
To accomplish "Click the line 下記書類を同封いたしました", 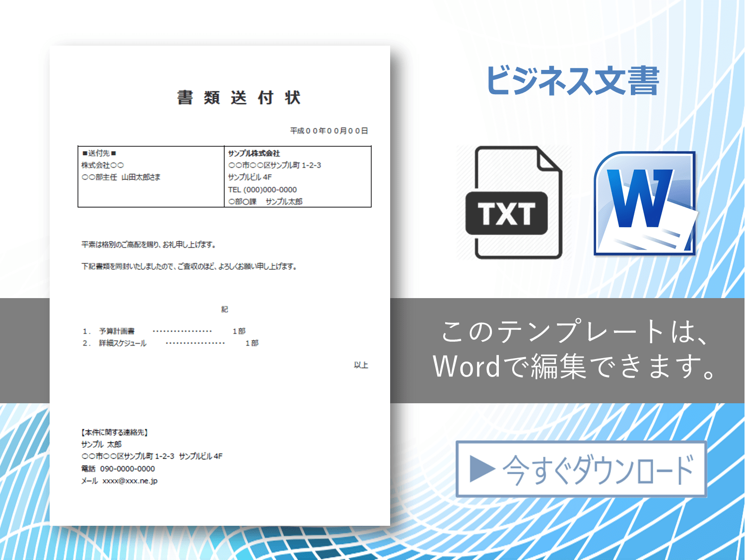I will point(190,266).
